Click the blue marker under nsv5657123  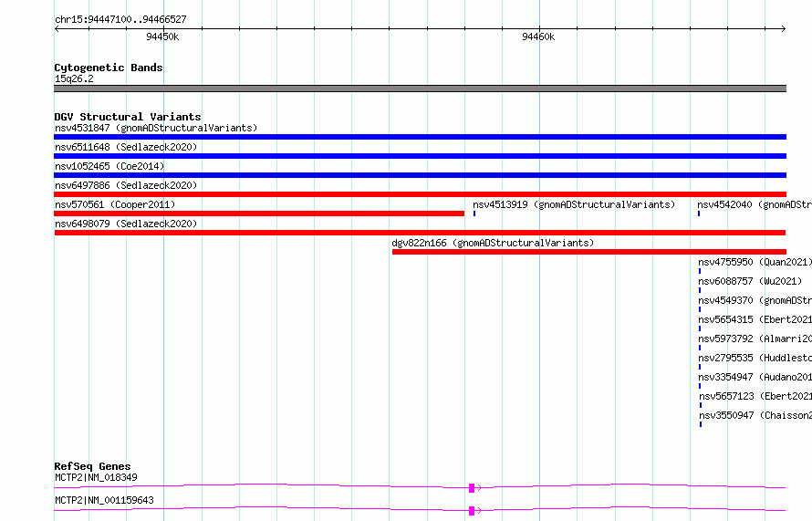(x=701, y=405)
